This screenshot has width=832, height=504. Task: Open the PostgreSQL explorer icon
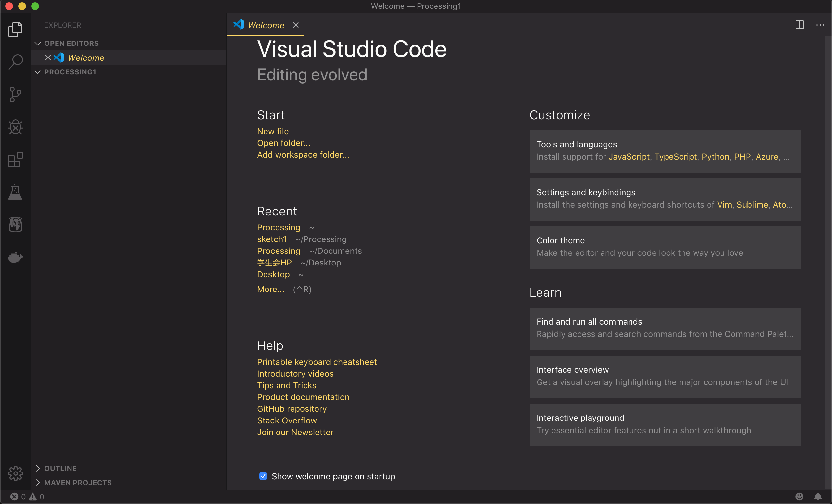[x=15, y=225]
